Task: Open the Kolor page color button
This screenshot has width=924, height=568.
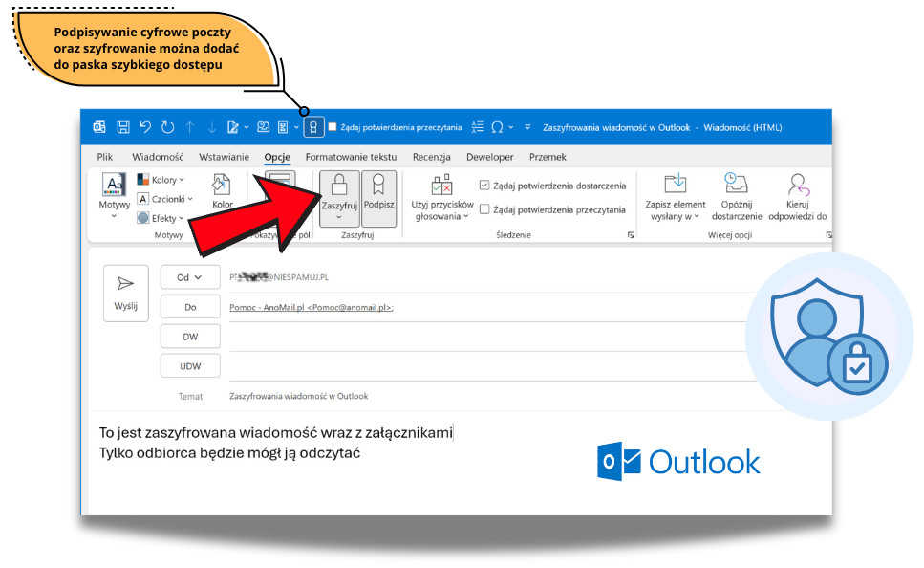Action: coord(222,191)
